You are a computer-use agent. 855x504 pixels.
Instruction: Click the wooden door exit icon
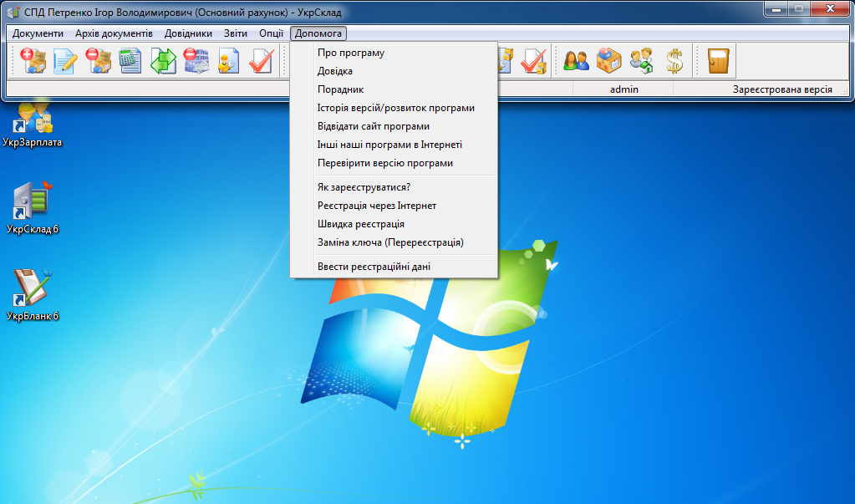pos(718,61)
